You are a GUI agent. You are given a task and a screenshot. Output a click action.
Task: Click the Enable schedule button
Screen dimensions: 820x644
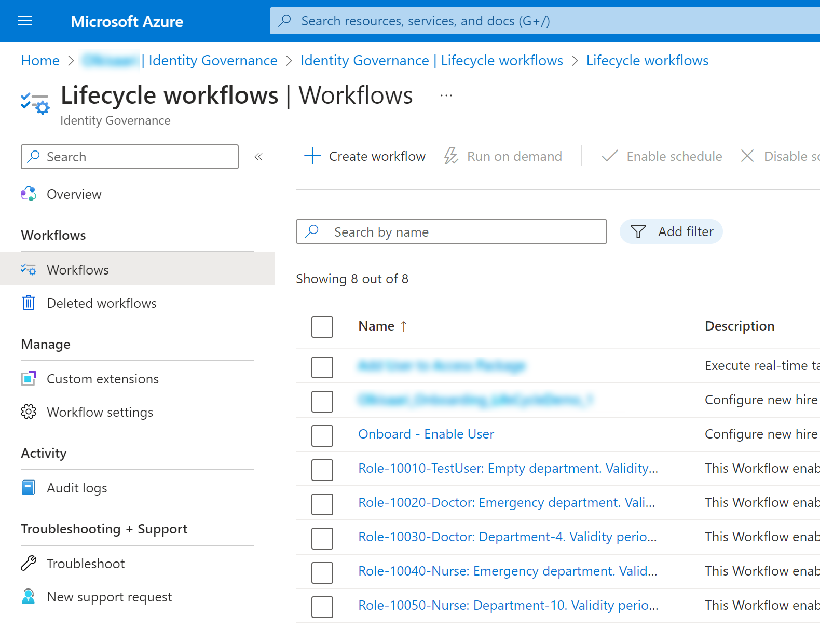coord(662,156)
